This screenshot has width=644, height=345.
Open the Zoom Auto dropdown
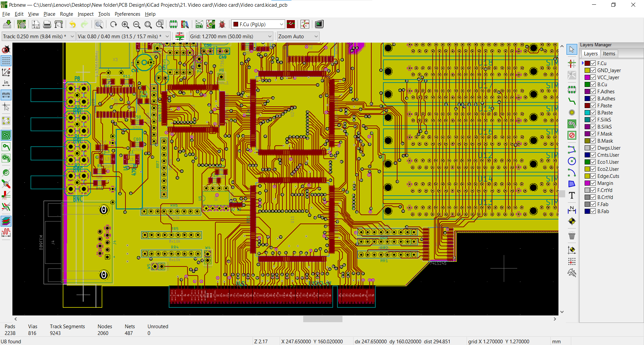316,37
